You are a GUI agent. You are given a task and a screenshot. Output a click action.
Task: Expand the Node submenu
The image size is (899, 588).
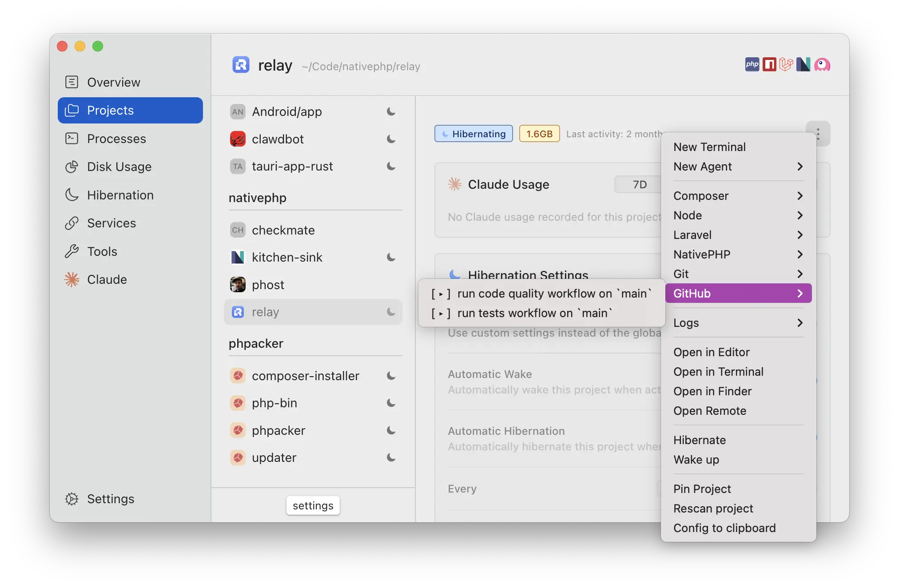coord(738,215)
